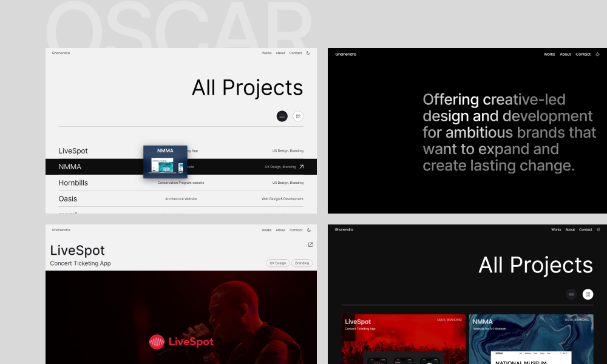
Task: Open the red LiveSpot card in dark grid
Action: pyautogui.click(x=404, y=339)
